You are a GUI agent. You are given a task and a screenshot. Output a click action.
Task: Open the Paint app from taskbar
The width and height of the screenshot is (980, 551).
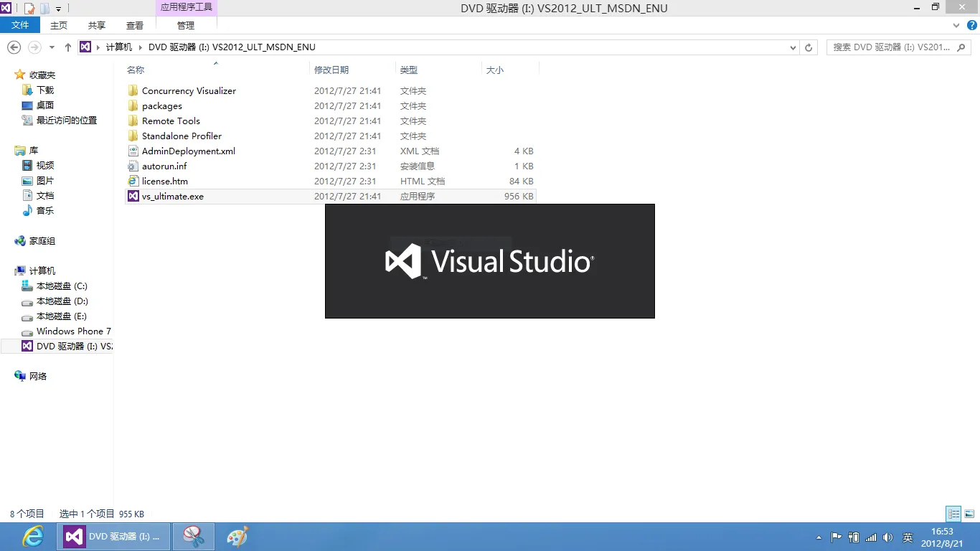(x=237, y=537)
